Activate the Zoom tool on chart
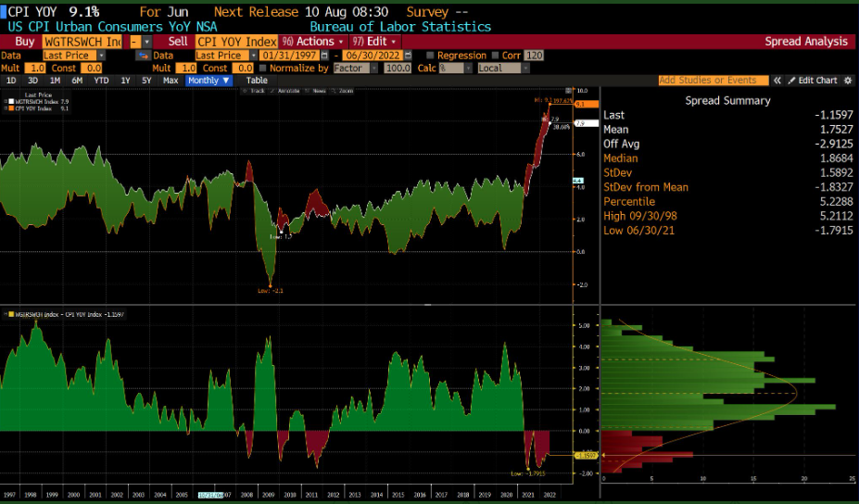Image resolution: width=859 pixels, height=504 pixels. click(x=344, y=91)
